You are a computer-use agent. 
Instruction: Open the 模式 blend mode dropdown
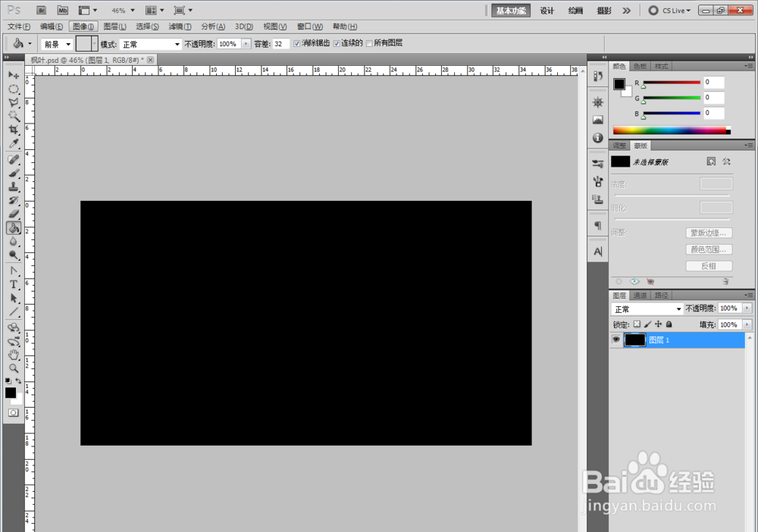tap(150, 44)
